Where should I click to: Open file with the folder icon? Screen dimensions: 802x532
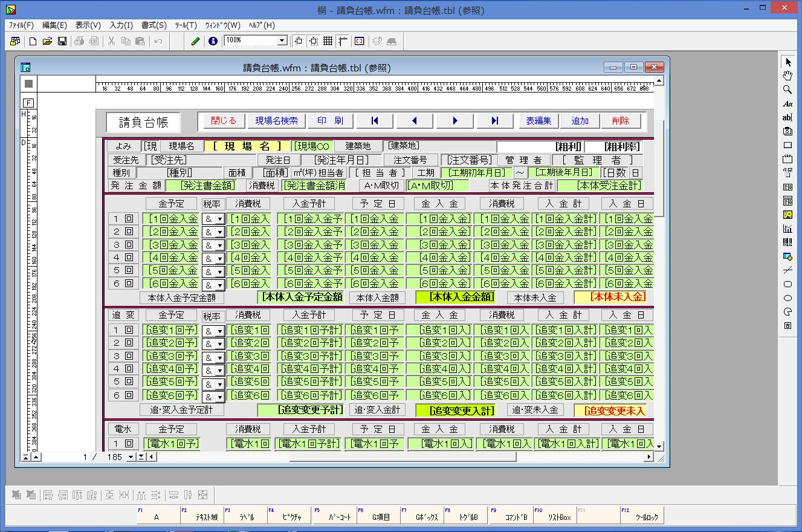tap(47, 41)
